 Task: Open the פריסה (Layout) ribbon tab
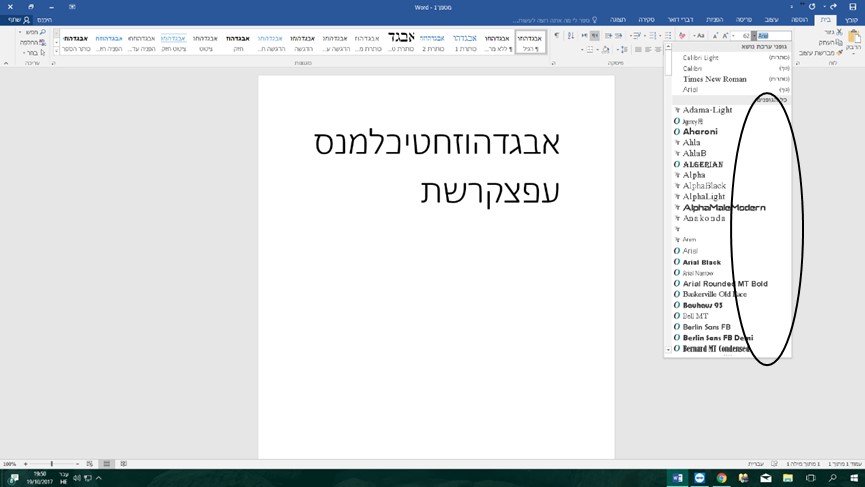744,20
